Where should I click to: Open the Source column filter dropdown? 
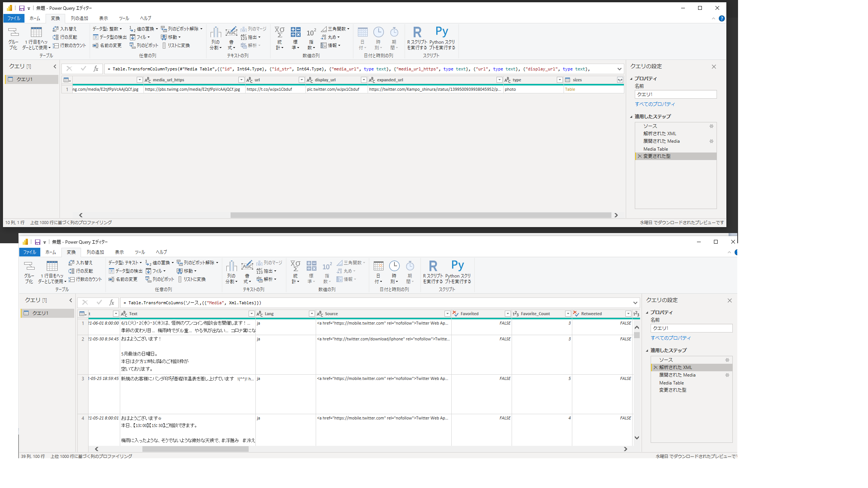point(447,313)
